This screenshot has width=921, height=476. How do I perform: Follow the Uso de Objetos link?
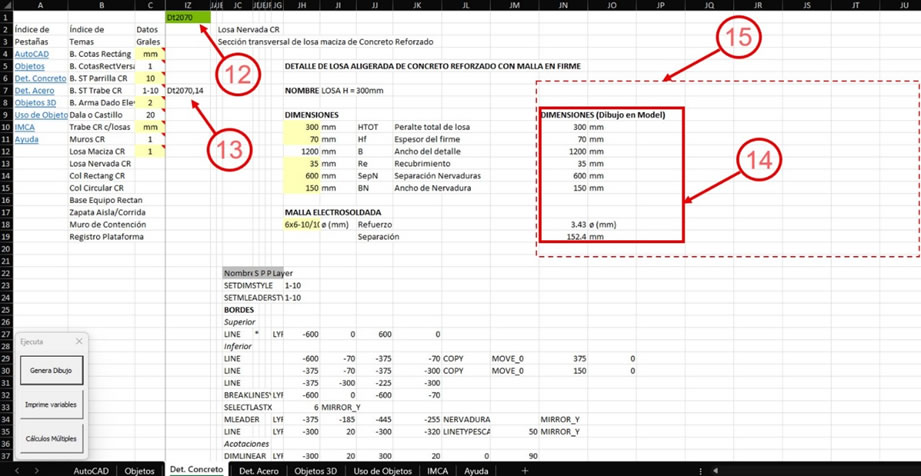pyautogui.click(x=40, y=115)
